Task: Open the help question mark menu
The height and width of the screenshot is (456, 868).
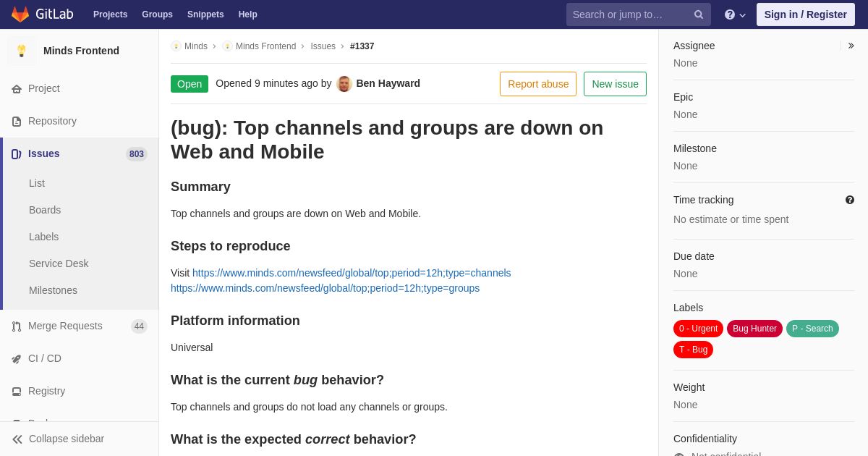Action: pos(735,14)
